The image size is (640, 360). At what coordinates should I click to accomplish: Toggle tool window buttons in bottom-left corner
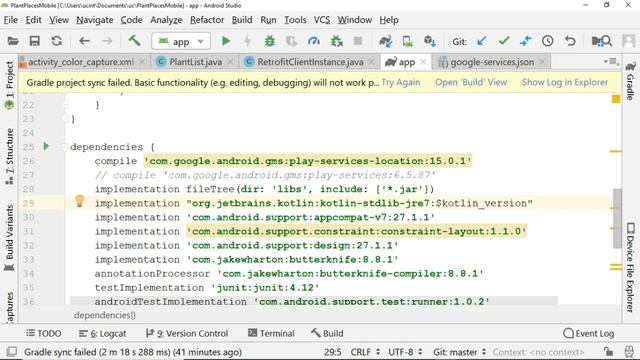[11, 351]
